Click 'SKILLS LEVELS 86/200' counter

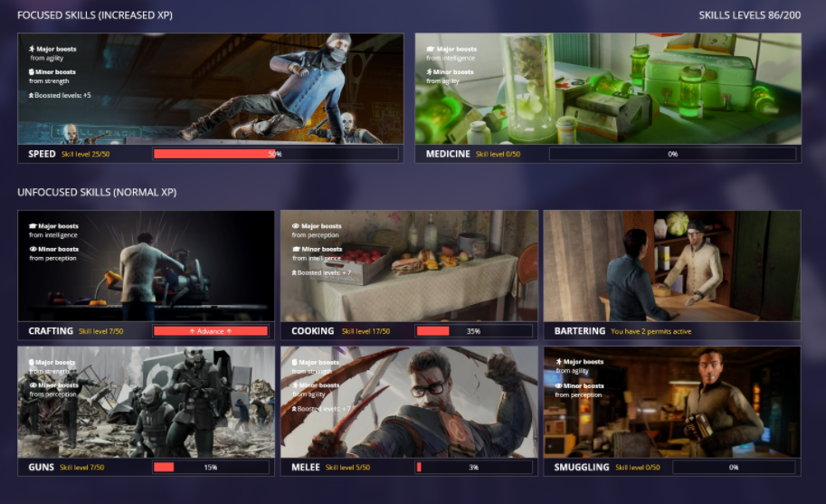750,15
